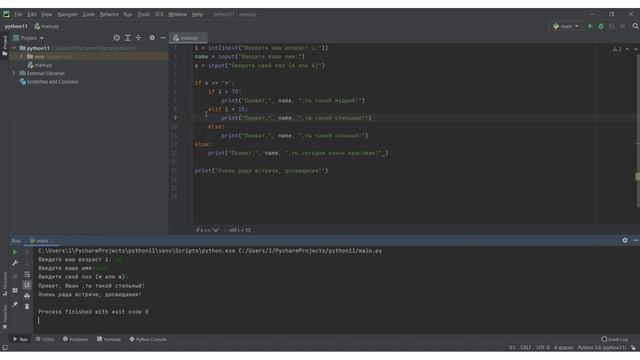Open Run panel gear settings

pyautogui.click(x=624, y=240)
